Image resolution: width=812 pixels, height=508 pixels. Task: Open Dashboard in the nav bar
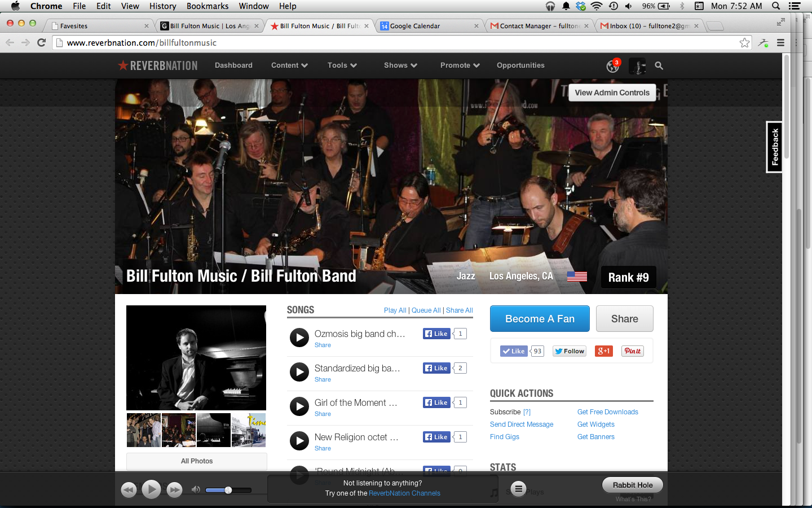tap(233, 65)
